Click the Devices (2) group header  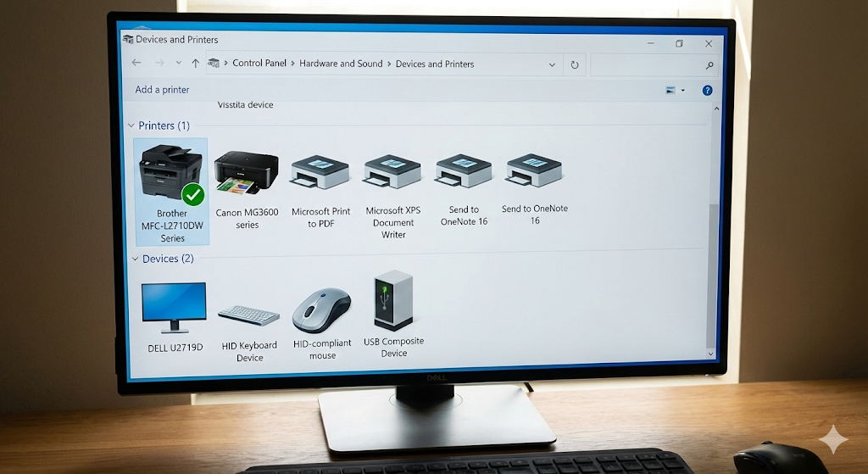pyautogui.click(x=168, y=259)
